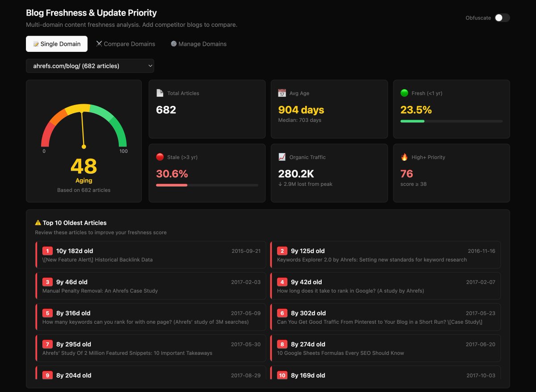The width and height of the screenshot is (536, 392).
Task: Click the gear icon on Manage Domains
Action: 174,44
